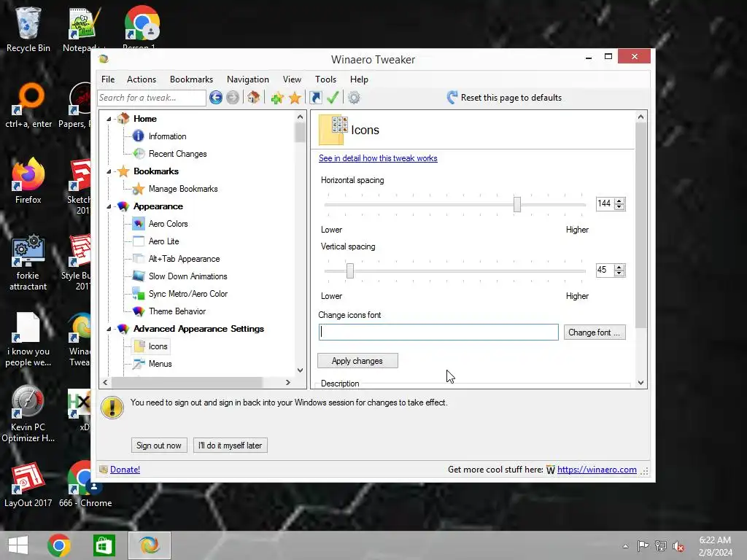Click right panel scrollbar down arrow
This screenshot has height=560, width=747.
[640, 382]
